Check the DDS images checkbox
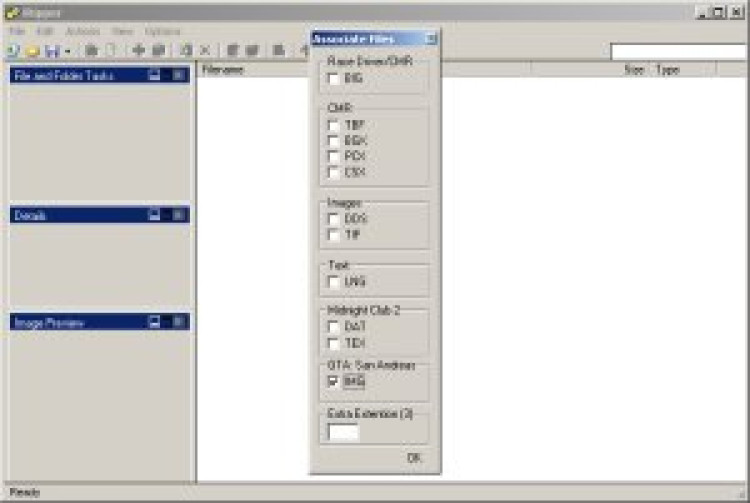 (x=334, y=218)
